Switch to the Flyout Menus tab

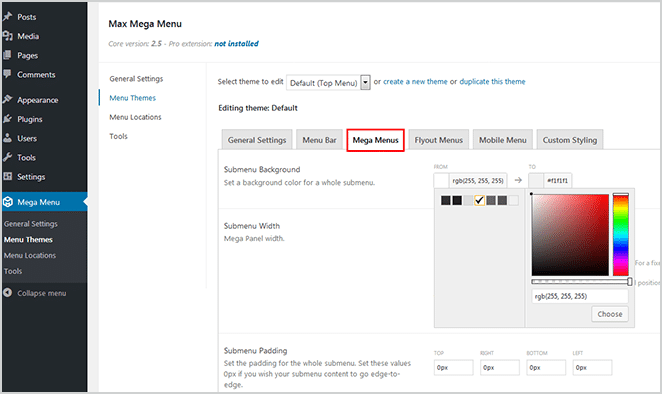click(439, 140)
